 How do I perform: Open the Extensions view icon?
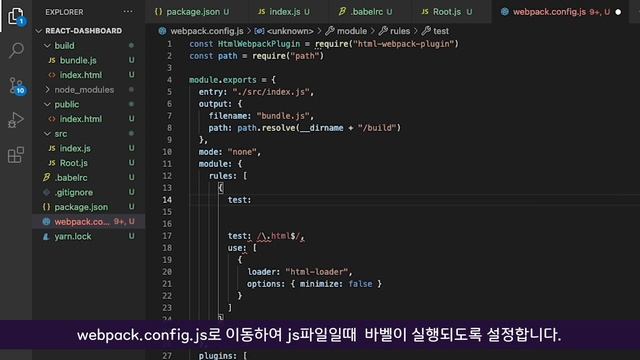pyautogui.click(x=16, y=155)
